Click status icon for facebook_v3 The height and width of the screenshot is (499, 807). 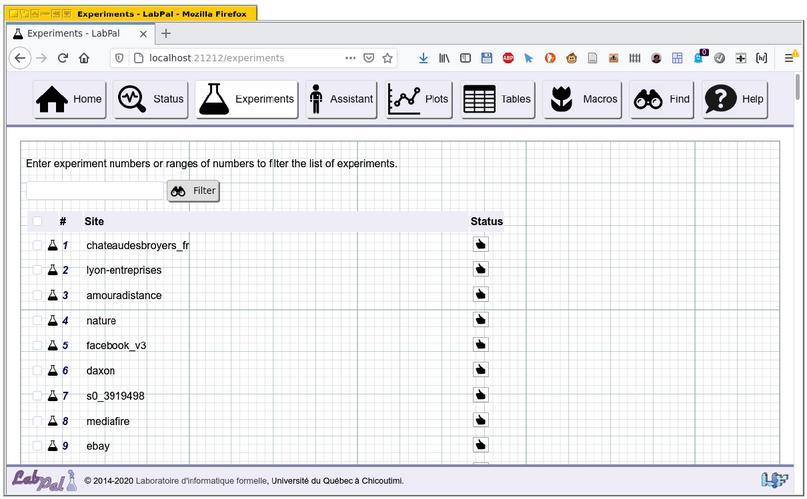pyautogui.click(x=481, y=344)
